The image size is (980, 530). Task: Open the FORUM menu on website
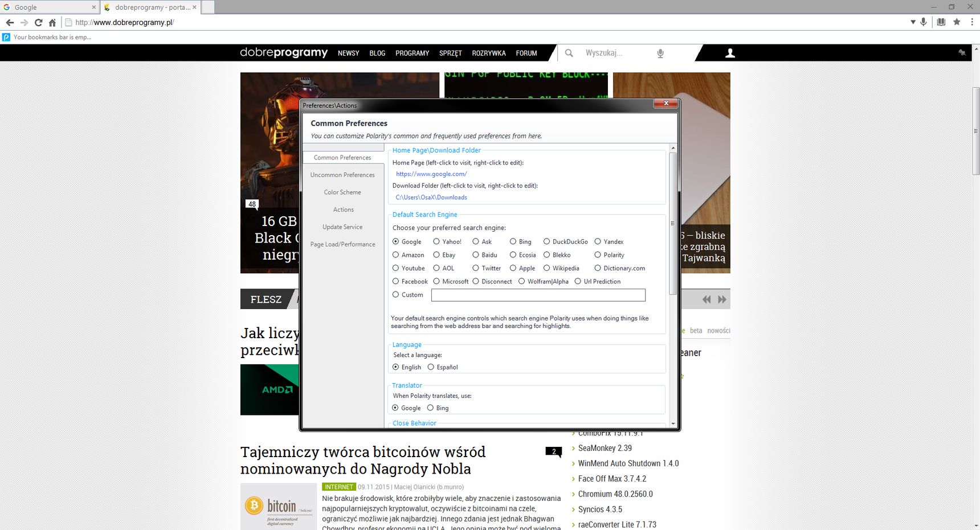(x=526, y=53)
